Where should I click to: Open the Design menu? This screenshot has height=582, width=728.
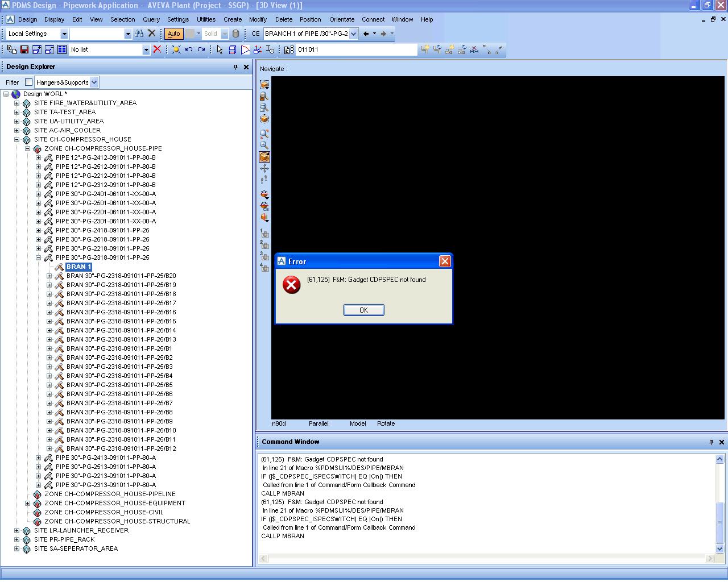click(27, 19)
